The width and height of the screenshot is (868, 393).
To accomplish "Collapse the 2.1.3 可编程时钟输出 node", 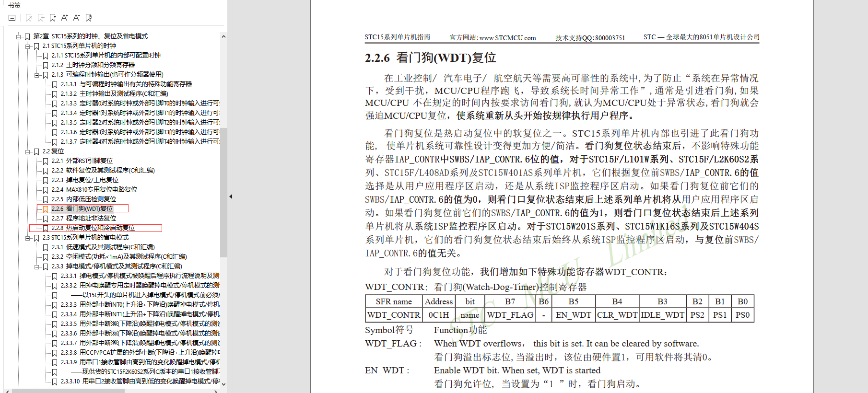I will [x=37, y=75].
